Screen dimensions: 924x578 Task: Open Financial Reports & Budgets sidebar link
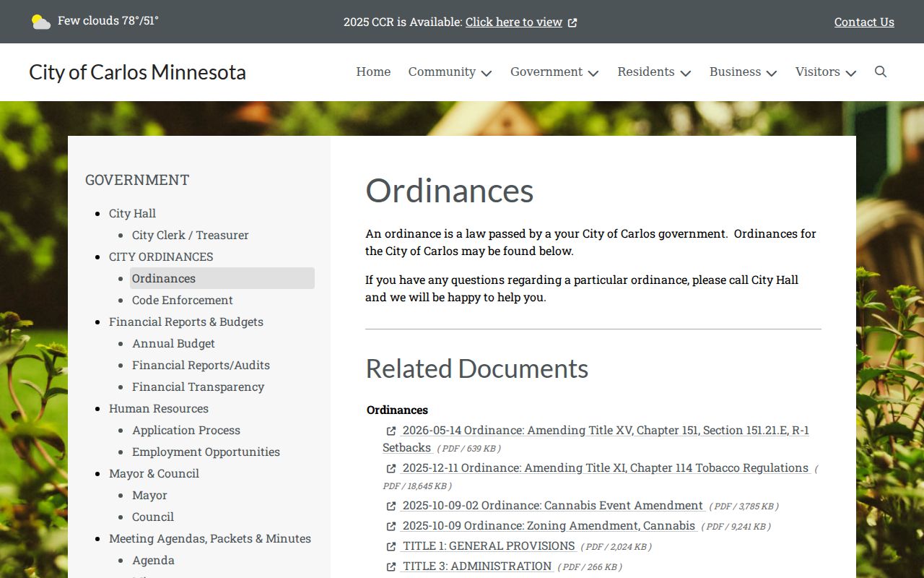(x=186, y=322)
